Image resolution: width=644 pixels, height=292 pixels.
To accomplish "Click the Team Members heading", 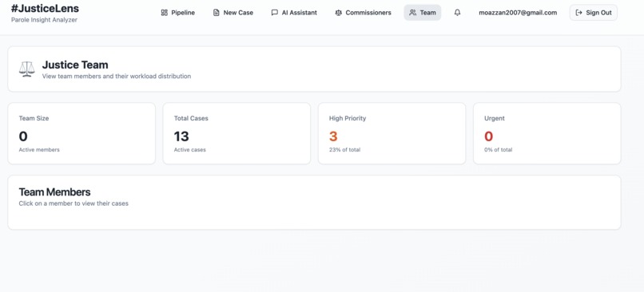I will 54,192.
